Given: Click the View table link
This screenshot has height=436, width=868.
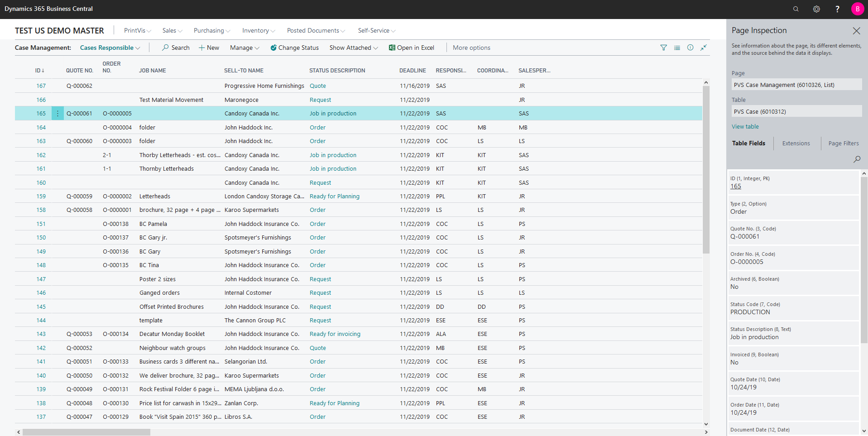Looking at the screenshot, I should 745,127.
